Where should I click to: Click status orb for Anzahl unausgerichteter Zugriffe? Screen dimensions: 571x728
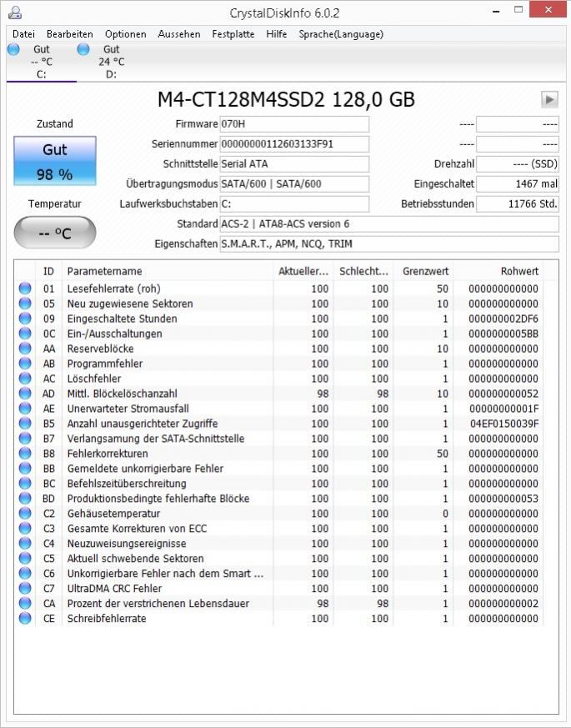click(x=25, y=424)
